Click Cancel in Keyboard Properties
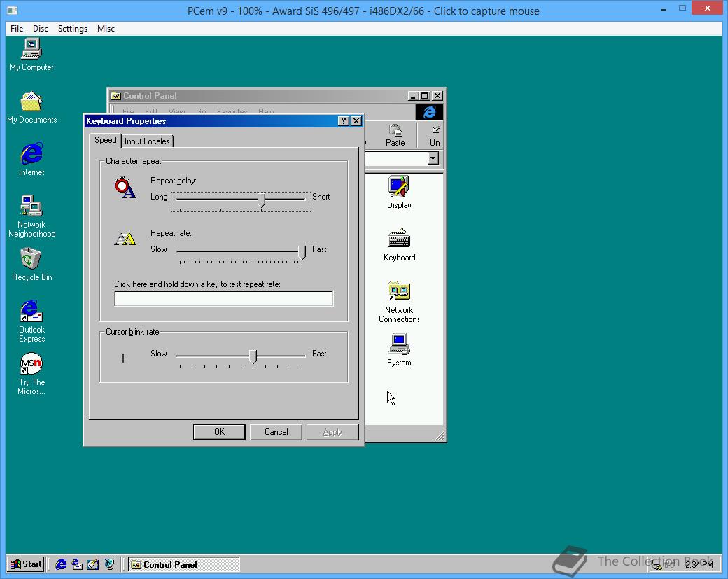The image size is (728, 579). [x=276, y=432]
